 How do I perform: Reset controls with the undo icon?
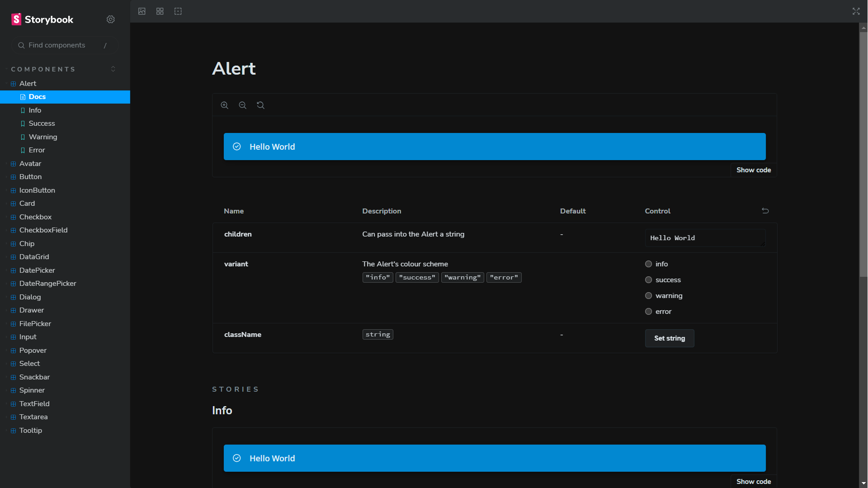(765, 210)
